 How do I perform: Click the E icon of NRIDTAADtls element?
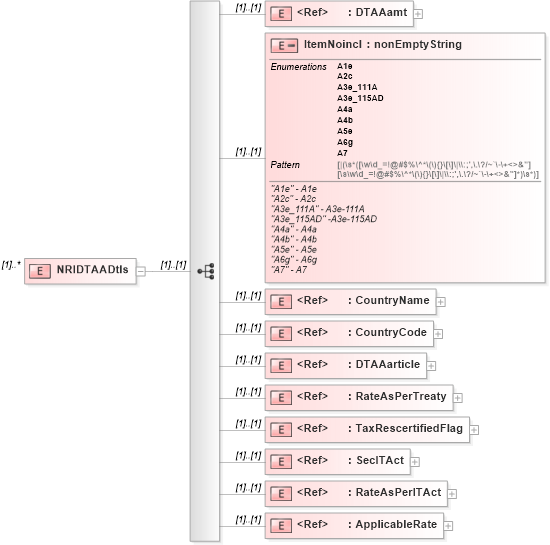40,271
